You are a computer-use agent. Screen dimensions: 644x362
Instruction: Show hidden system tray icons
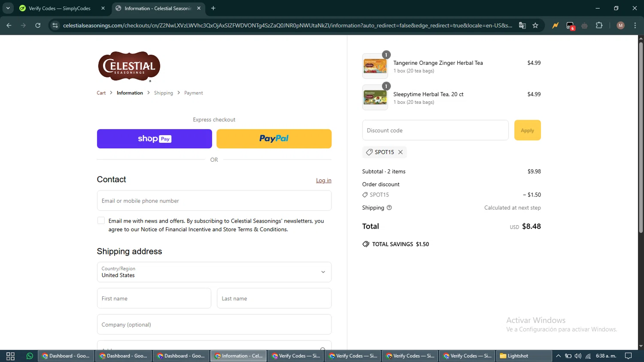click(x=558, y=356)
